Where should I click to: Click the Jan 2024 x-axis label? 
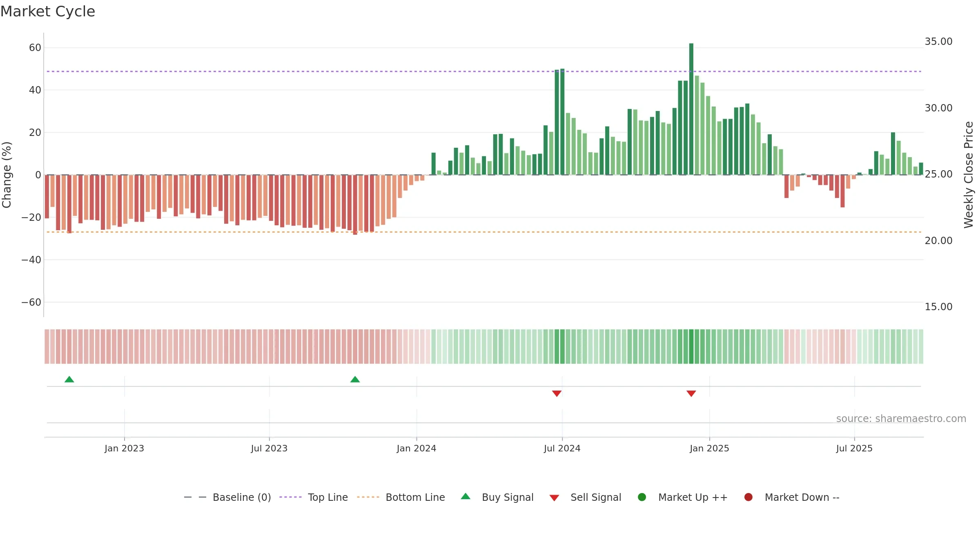(416, 448)
